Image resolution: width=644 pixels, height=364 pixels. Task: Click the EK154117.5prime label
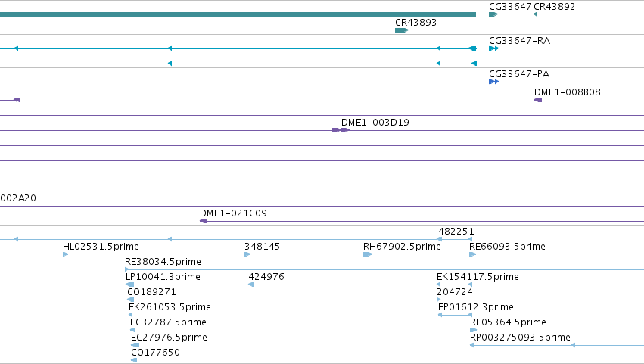(x=478, y=277)
